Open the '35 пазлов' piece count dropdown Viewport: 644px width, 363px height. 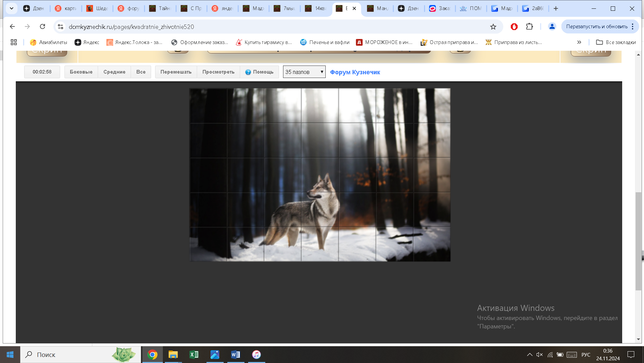tap(304, 72)
